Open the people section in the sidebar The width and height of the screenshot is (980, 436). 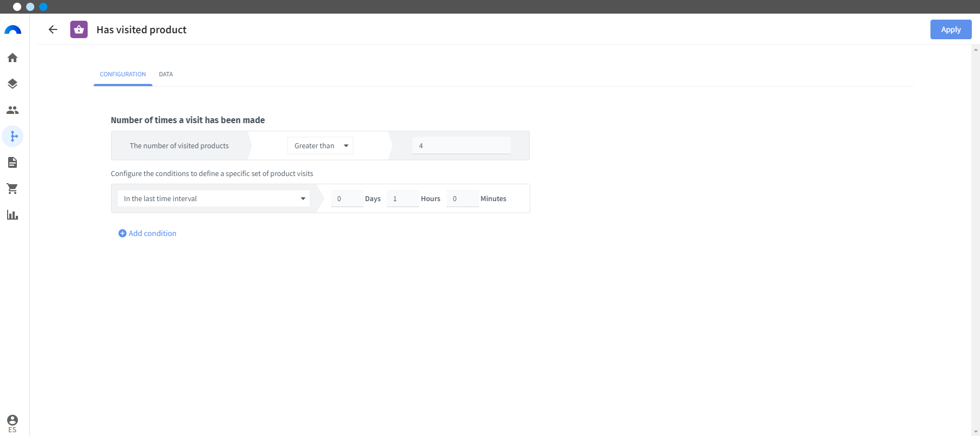pyautogui.click(x=13, y=110)
